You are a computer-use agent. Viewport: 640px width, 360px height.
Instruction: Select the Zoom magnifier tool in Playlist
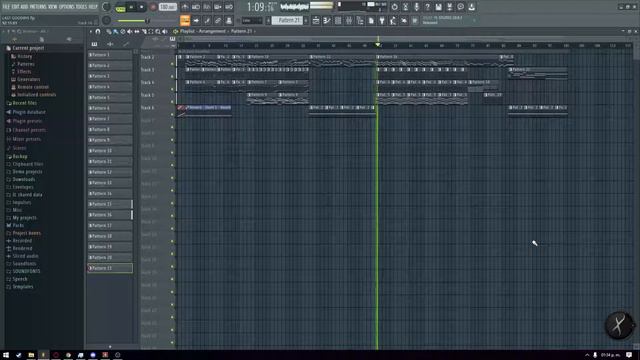[x=158, y=31]
